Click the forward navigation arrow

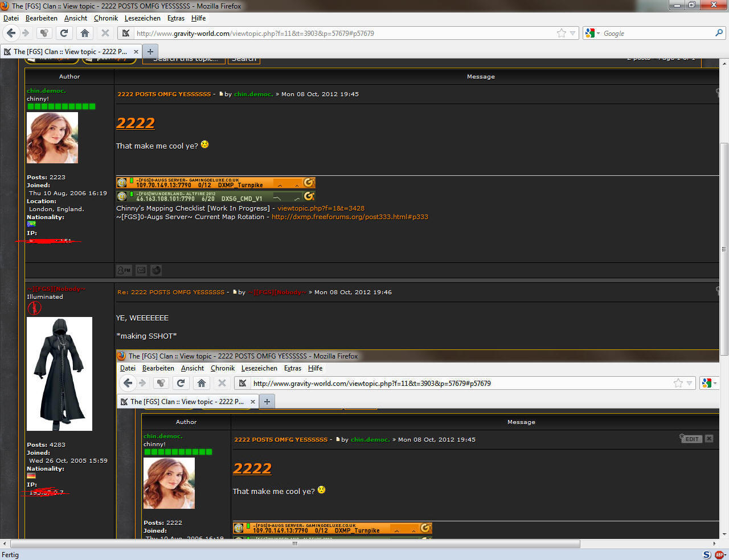click(26, 33)
